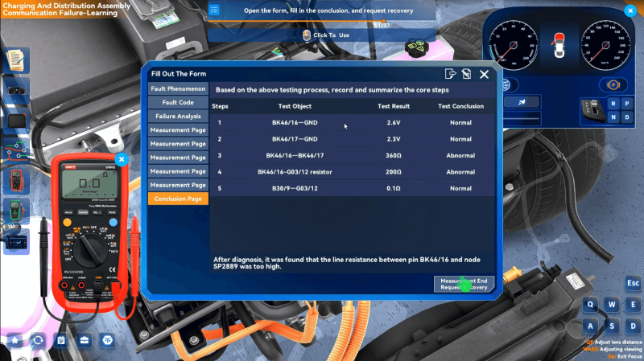Click the '360Ω' test result value
The height and width of the screenshot is (361, 644).
tap(394, 155)
